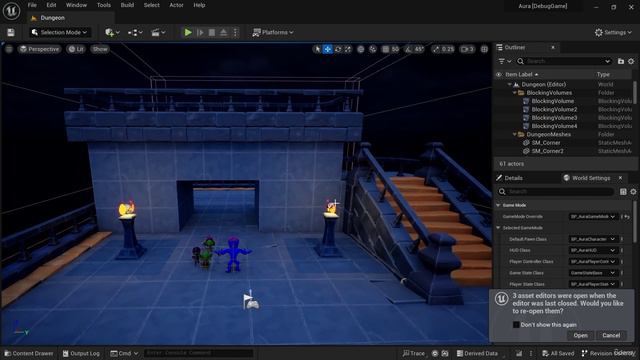Toggle surface snapping in viewport
Image resolution: width=640 pixels, height=360 pixels.
(x=373, y=49)
